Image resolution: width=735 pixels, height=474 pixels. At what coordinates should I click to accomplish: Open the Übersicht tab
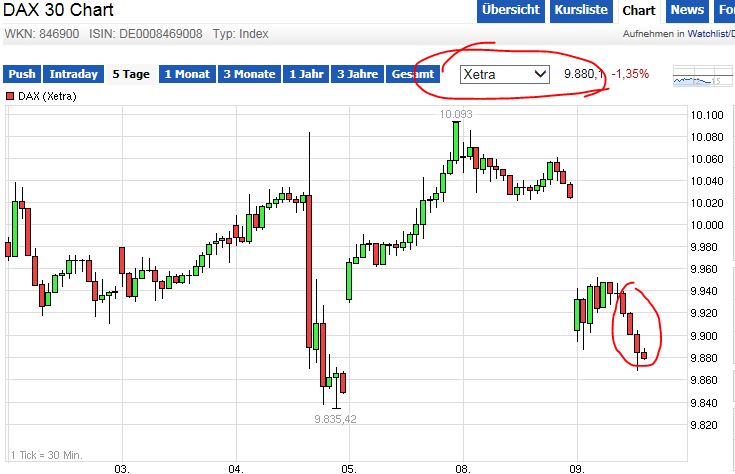(x=510, y=10)
